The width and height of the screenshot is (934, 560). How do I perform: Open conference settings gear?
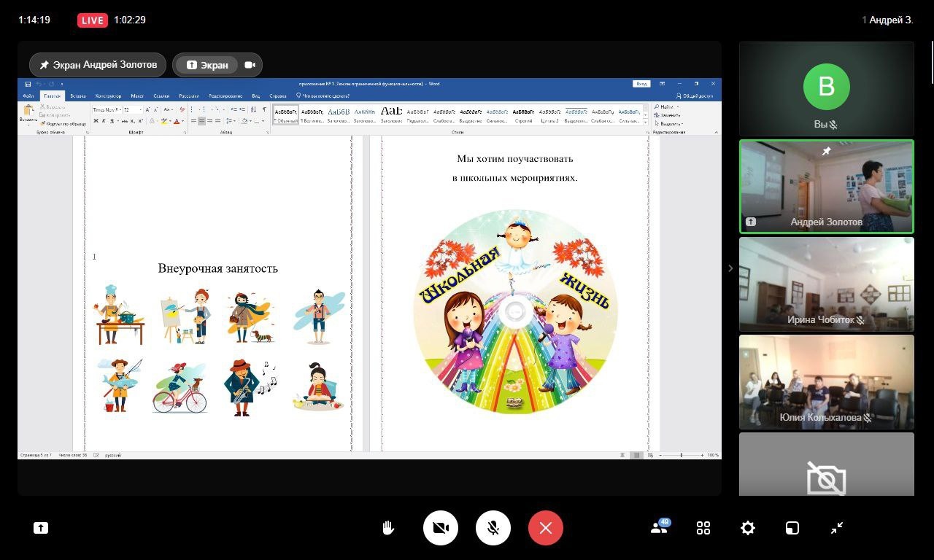pyautogui.click(x=748, y=528)
